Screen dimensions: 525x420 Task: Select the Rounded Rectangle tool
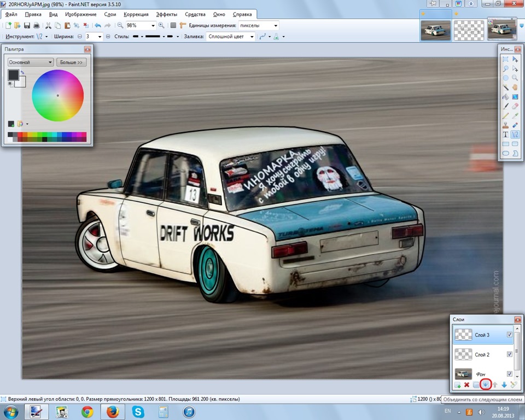click(515, 144)
